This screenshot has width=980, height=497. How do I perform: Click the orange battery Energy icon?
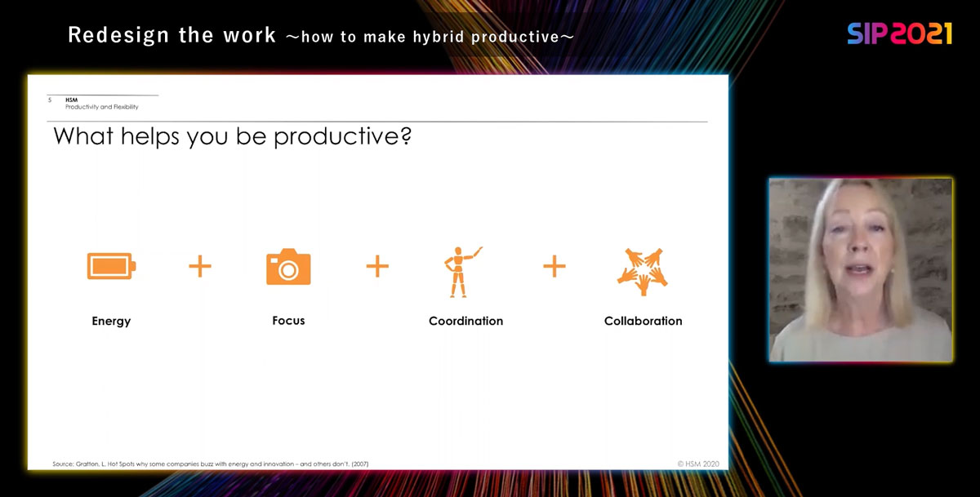(x=111, y=266)
